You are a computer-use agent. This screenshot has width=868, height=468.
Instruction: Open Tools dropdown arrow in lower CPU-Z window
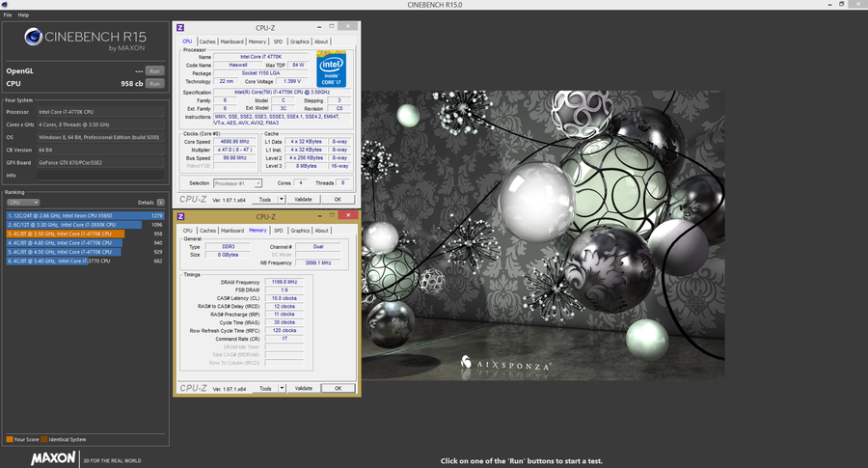coord(282,388)
